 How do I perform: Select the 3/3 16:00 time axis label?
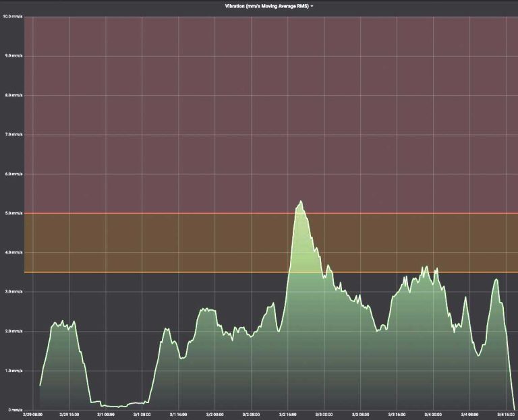397,416
